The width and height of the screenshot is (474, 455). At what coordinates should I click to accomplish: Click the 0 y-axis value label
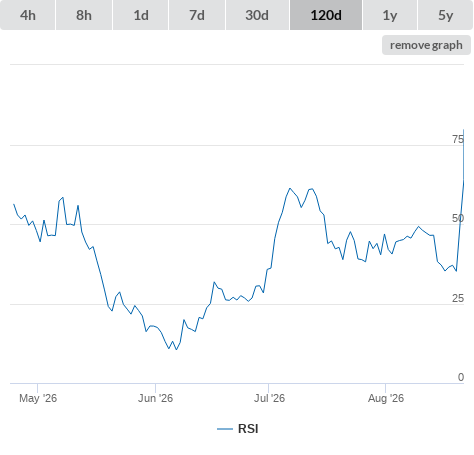[461, 377]
